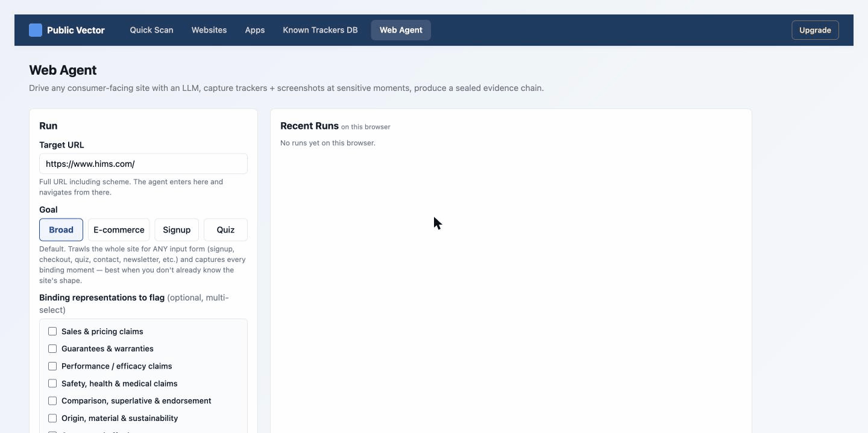Focus the Target URL input field
The image size is (868, 433).
click(143, 164)
